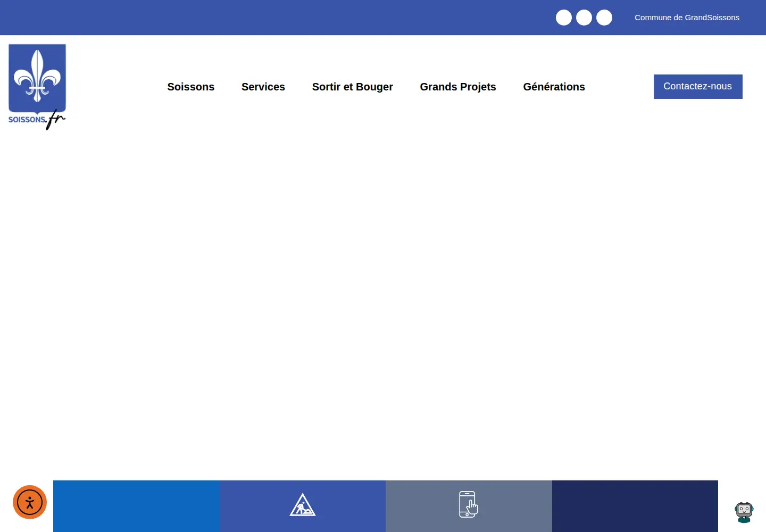Go home via the Soissons.fr fleur-de-lis logo
Screen dimensions: 766x532
[x=37, y=87]
